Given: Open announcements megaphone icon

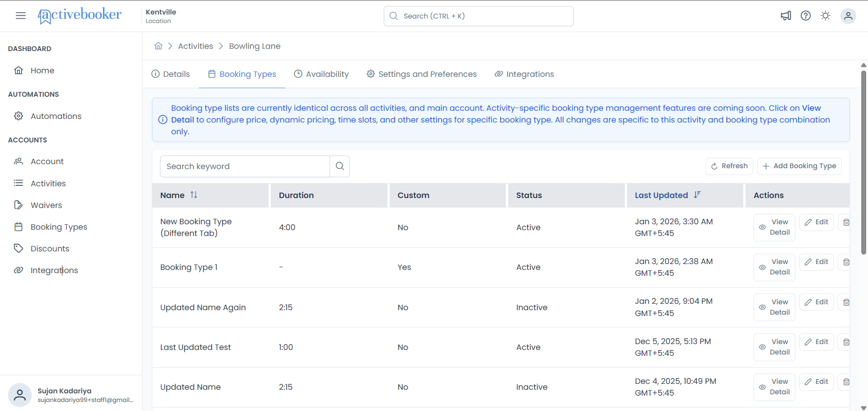Looking at the screenshot, I should [786, 16].
